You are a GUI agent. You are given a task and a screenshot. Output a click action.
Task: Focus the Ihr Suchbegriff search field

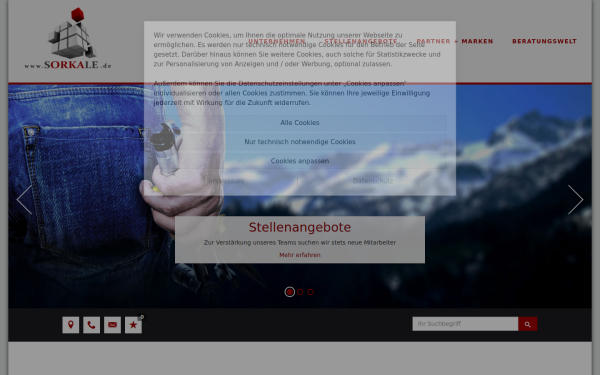coord(465,324)
